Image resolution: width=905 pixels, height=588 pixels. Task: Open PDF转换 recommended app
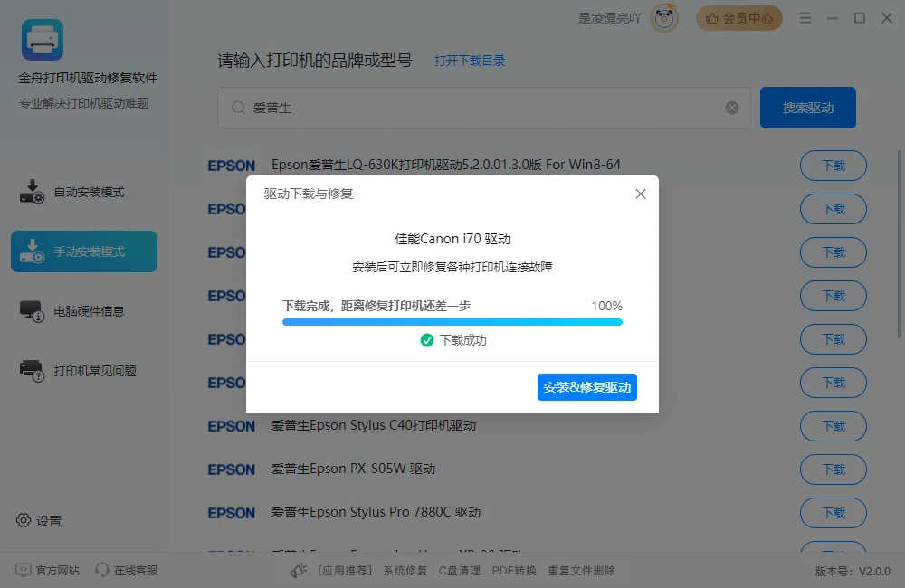point(514,571)
